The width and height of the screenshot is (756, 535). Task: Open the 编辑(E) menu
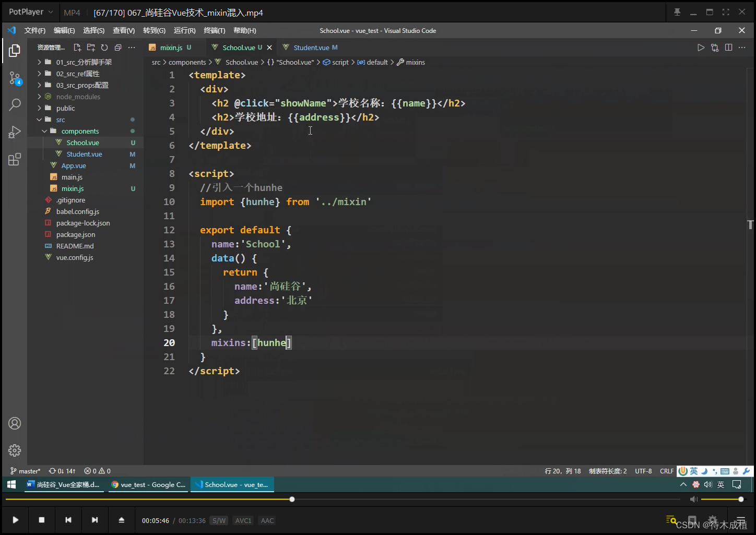pos(64,30)
